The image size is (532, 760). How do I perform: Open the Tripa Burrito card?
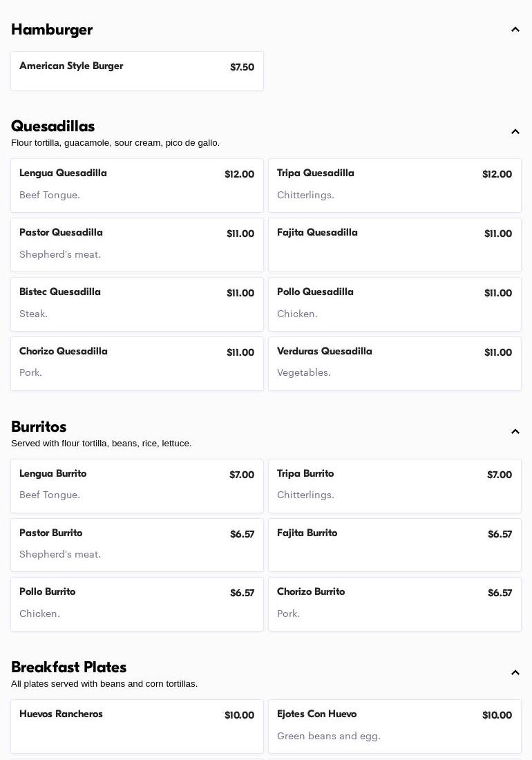click(x=395, y=486)
